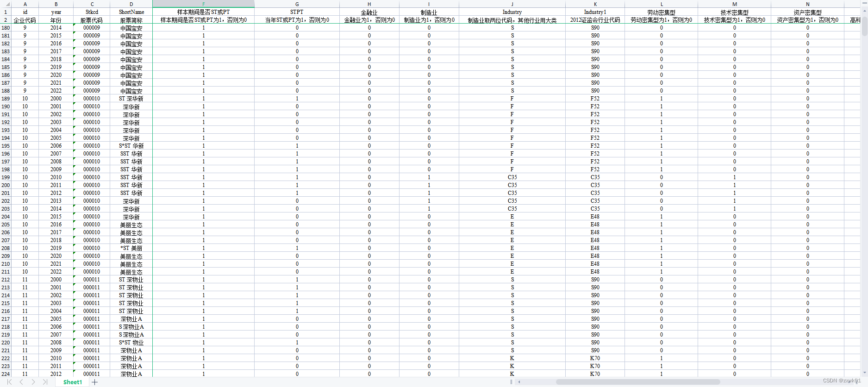Select column L header
Viewport: 868px width, 387px height.
pyautogui.click(x=662, y=4)
